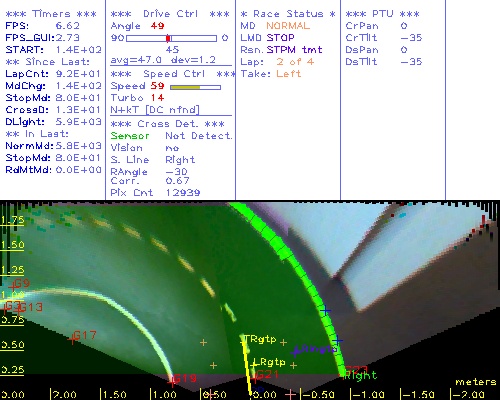Click the PTU panel header
The width and height of the screenshot is (500, 400).
(x=382, y=14)
